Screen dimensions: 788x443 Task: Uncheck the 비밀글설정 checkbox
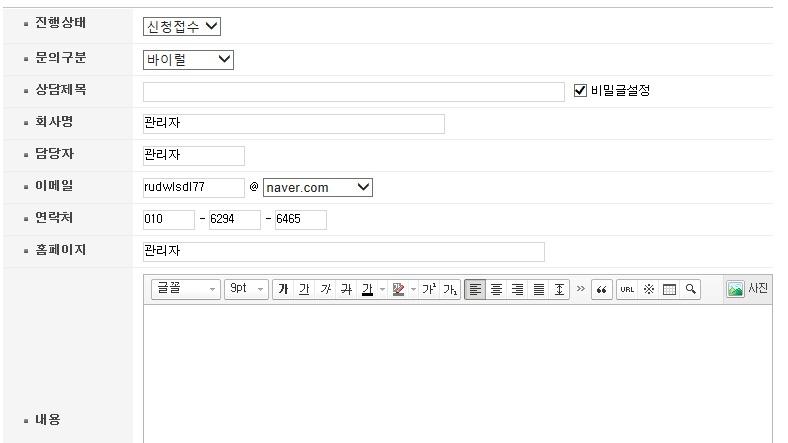pyautogui.click(x=581, y=91)
